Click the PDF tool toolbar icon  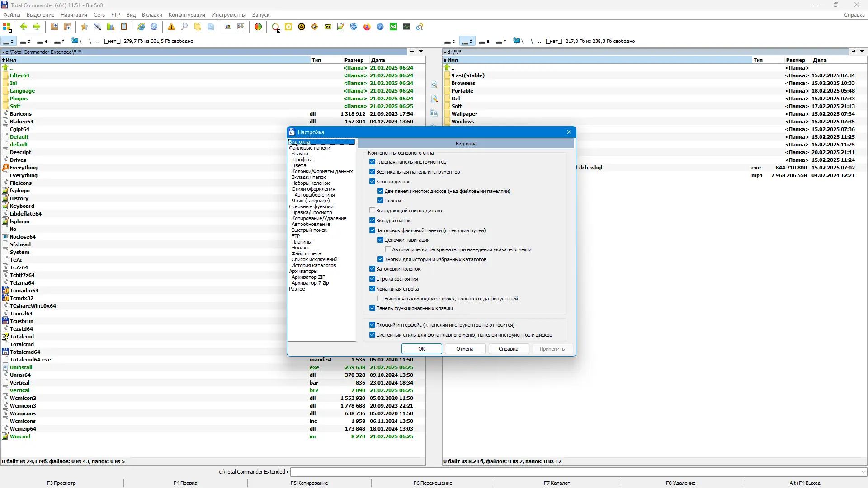328,27
